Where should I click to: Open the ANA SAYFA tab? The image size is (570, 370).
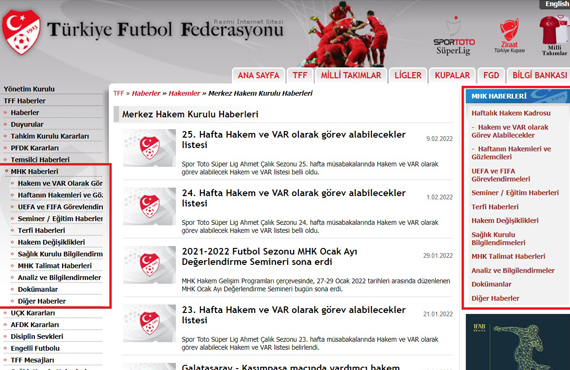258,75
